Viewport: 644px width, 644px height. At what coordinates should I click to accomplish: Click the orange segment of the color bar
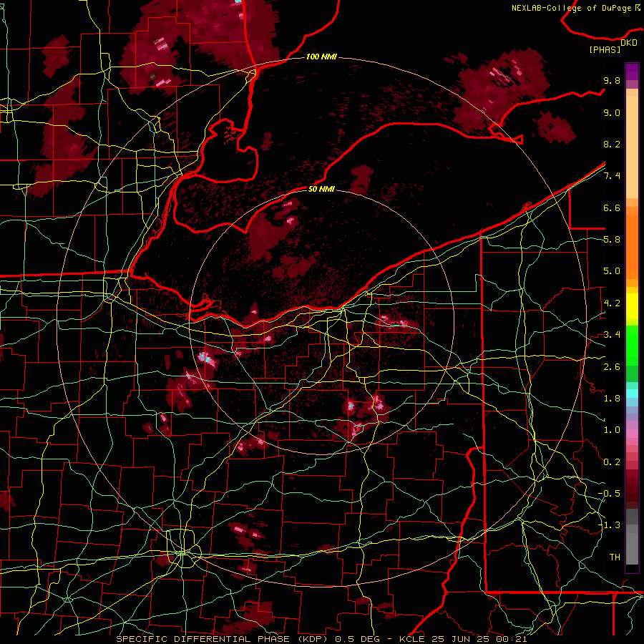[x=632, y=246]
